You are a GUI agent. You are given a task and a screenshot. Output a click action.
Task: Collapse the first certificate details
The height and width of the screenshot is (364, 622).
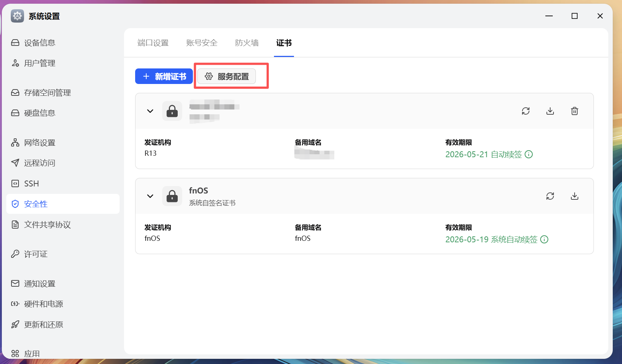(x=150, y=111)
